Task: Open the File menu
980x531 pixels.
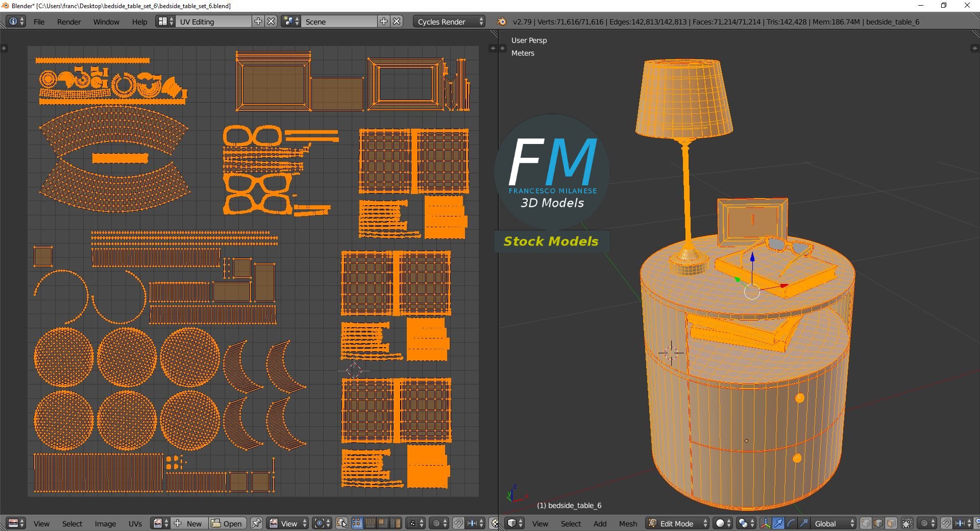Action: click(x=39, y=22)
